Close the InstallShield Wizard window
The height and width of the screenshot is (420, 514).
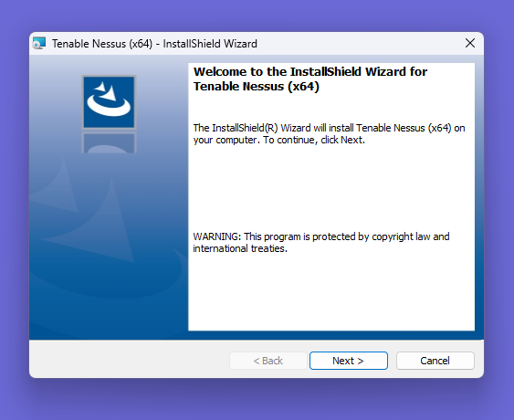click(x=470, y=43)
